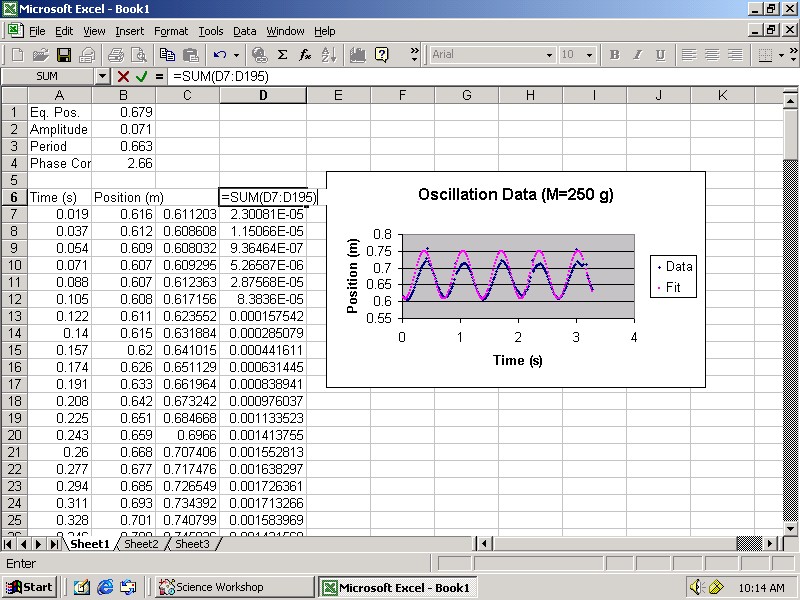Open the Format menu

coord(171,31)
